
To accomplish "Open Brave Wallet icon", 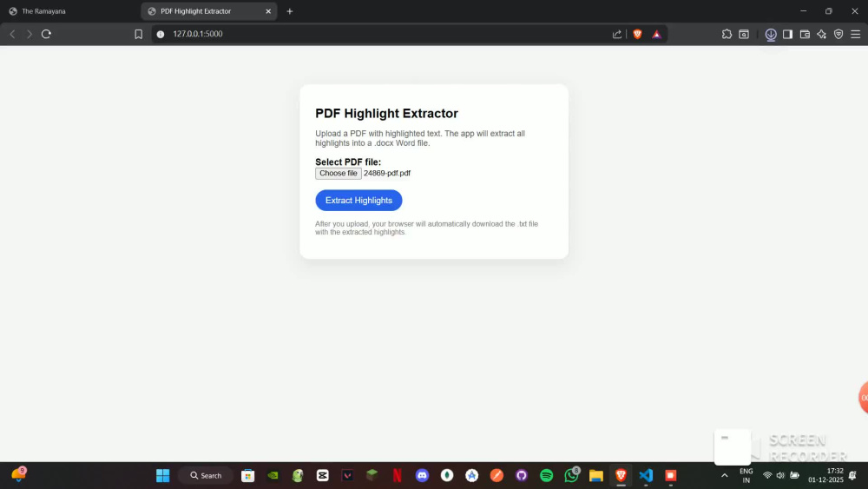I will coord(805,34).
